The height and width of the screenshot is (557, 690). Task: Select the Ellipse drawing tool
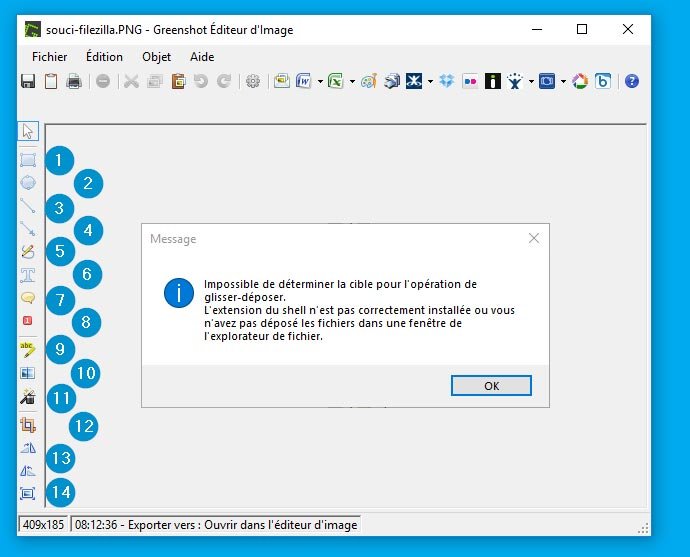point(28,183)
